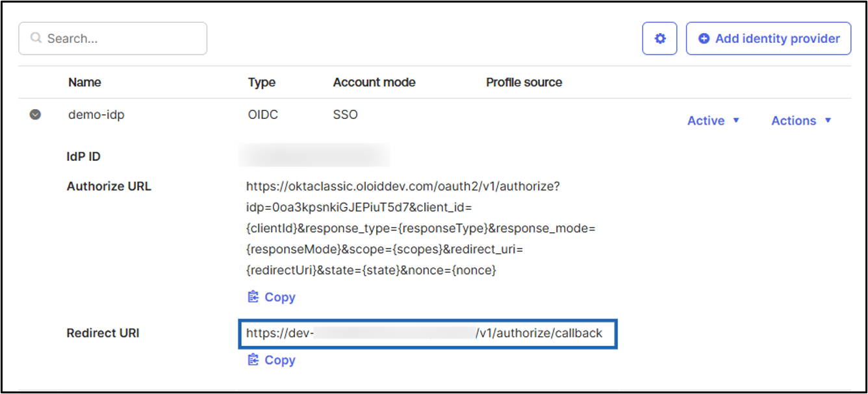Image resolution: width=868 pixels, height=394 pixels.
Task: Click the authorize URL text starting https://oktaclassic
Action: point(421,228)
